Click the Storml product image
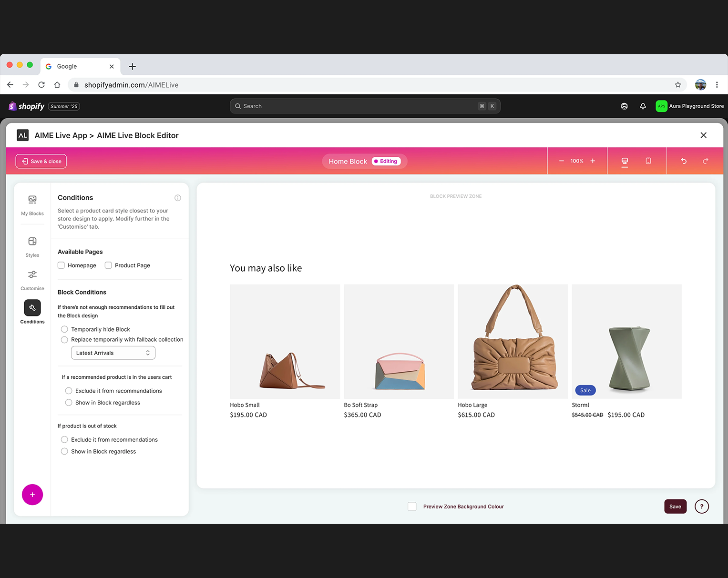This screenshot has height=578, width=728. point(627,342)
